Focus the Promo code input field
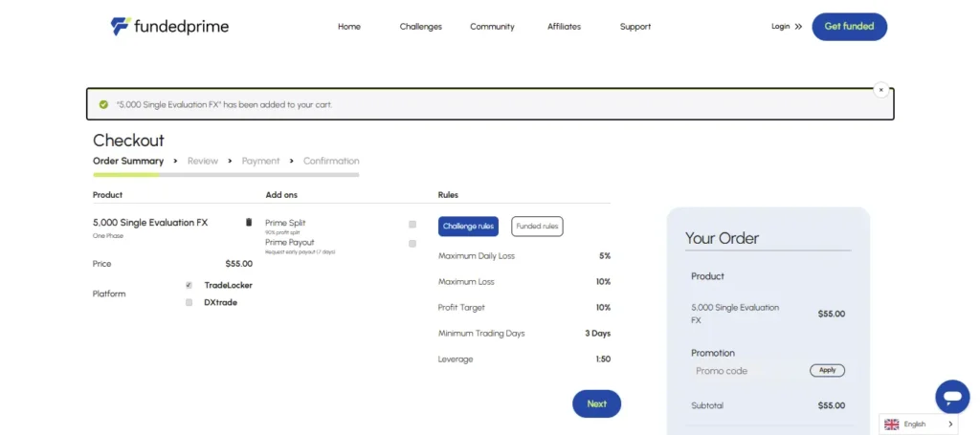 coord(748,371)
